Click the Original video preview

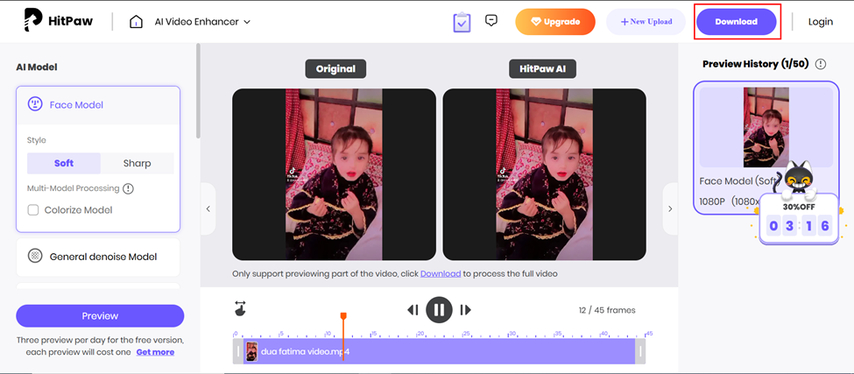point(334,174)
